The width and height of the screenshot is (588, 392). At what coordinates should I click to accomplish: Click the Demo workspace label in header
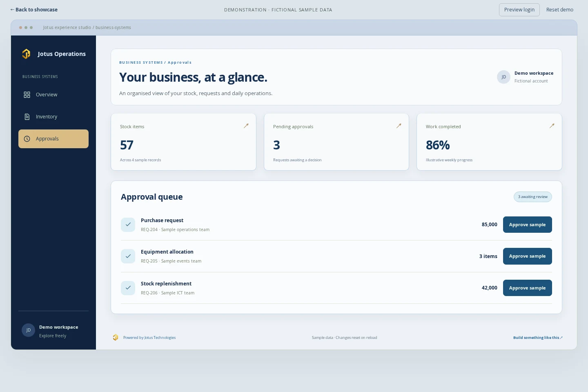click(x=534, y=73)
